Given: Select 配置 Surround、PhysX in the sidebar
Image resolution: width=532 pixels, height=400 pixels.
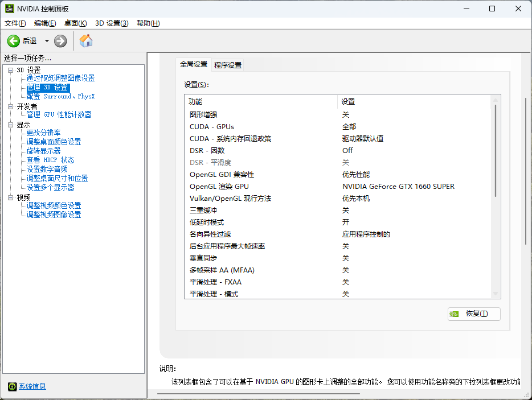Looking at the screenshot, I should point(60,96).
